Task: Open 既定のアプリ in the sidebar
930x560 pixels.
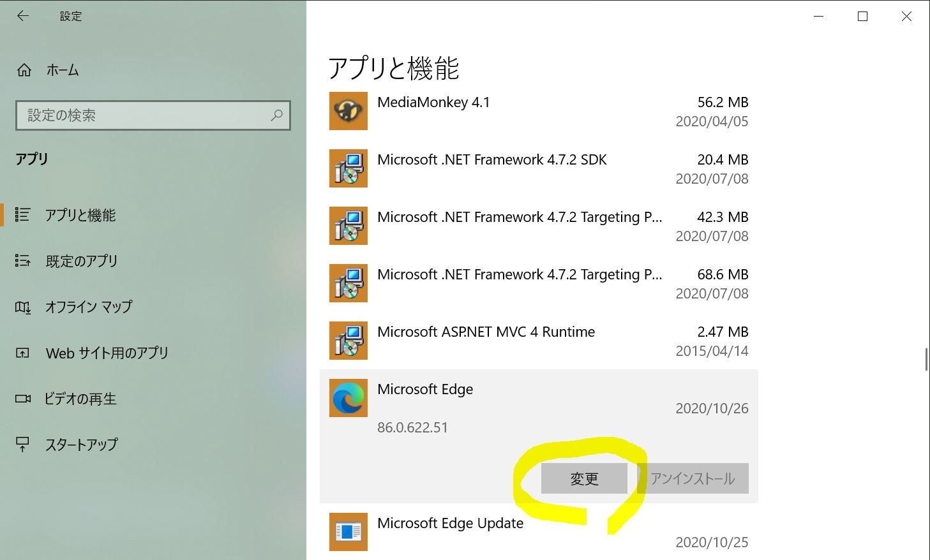Action: coord(82,261)
